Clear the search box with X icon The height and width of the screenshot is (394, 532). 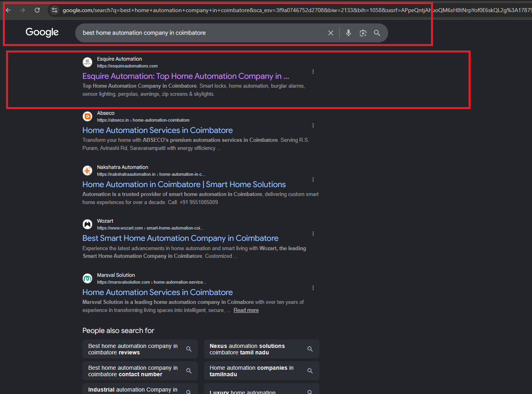click(x=331, y=33)
